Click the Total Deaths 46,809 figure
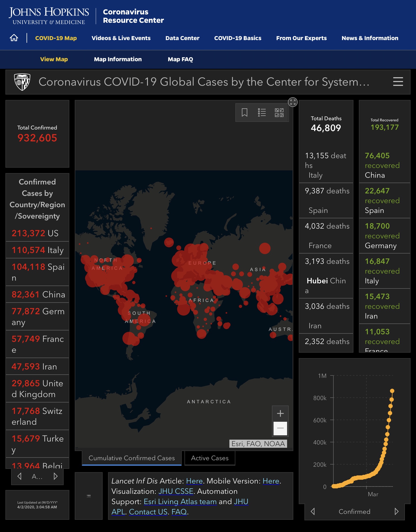Viewport: 416px width, 532px height. pos(326,128)
